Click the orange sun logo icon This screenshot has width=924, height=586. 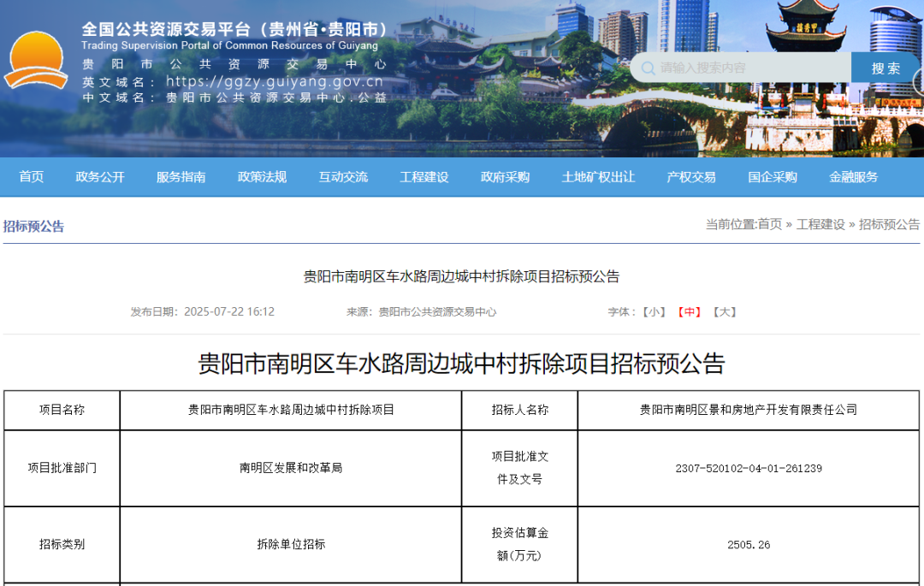36,60
